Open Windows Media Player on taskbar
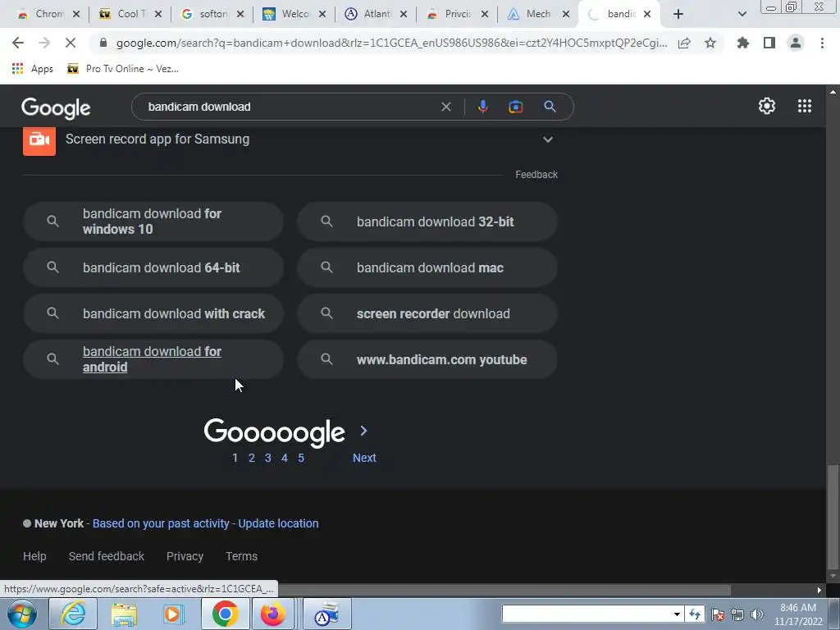Screen dimensions: 840x630 [174, 614]
